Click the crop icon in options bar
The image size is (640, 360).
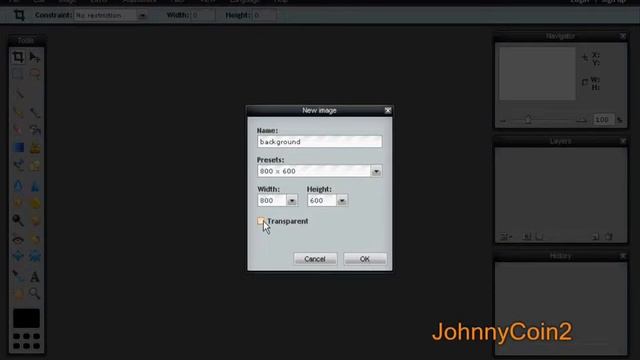pos(19,15)
